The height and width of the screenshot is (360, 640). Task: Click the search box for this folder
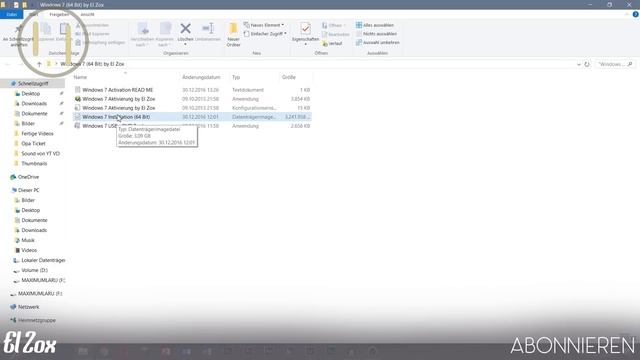click(615, 64)
